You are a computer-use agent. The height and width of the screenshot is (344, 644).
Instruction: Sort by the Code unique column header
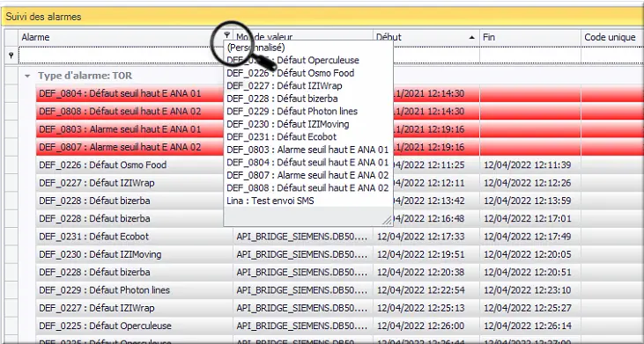(x=612, y=37)
